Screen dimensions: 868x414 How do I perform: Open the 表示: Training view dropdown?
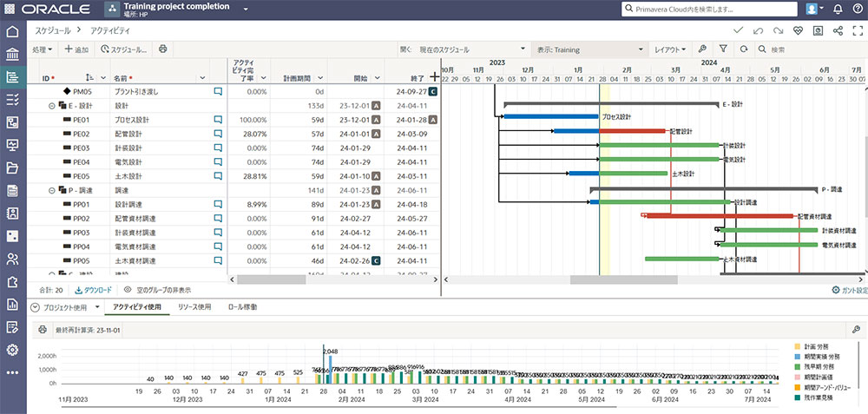[589, 49]
